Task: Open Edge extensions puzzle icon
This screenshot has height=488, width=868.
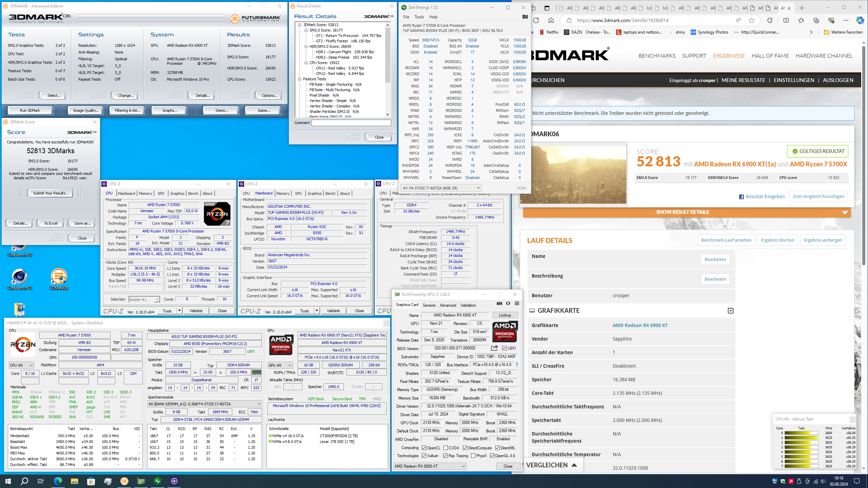Action: 770,20
